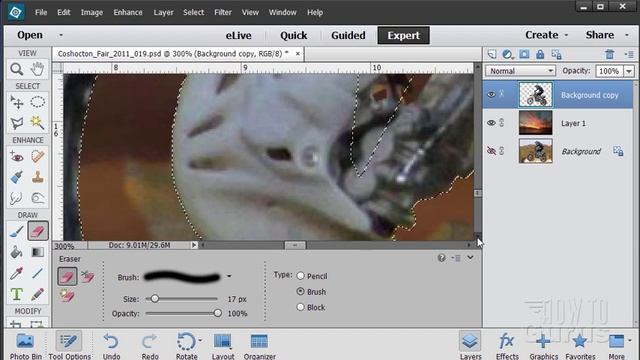Adjust the eraser Opacity slider

click(x=218, y=313)
